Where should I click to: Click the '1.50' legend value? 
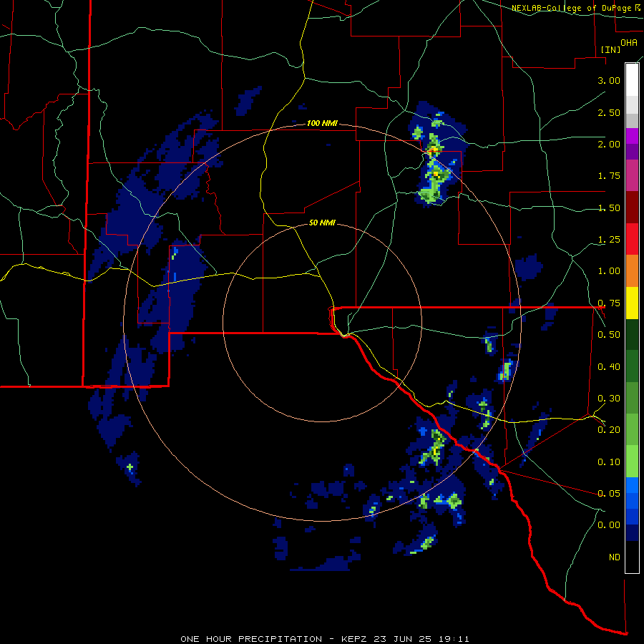coord(609,208)
